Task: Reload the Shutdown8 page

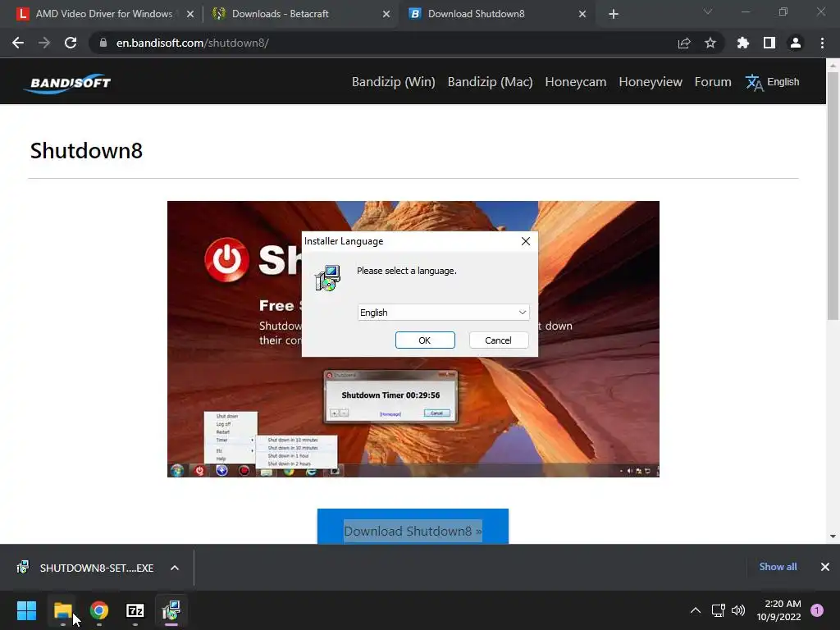Action: click(x=71, y=43)
